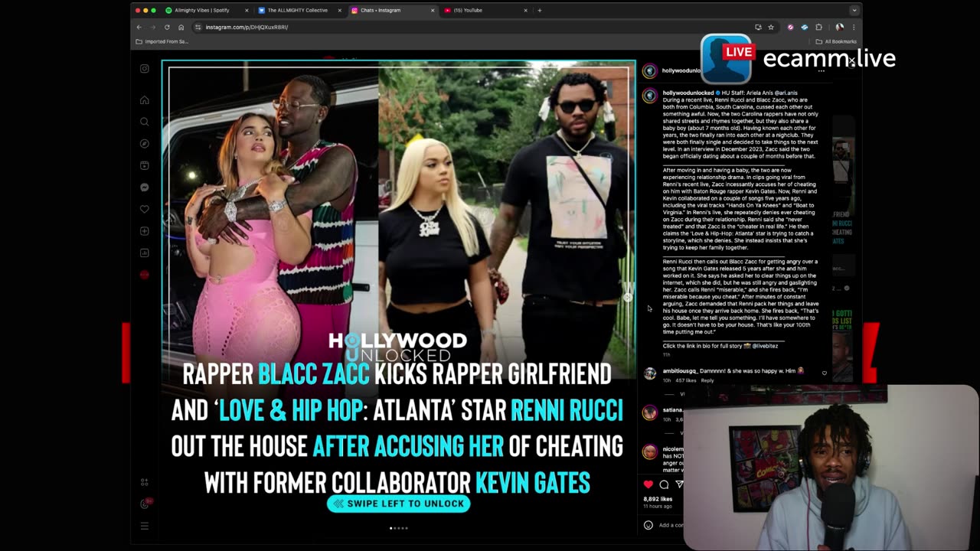Bookmark page with star icon
Viewport: 980px width, 551px height.
point(771,27)
